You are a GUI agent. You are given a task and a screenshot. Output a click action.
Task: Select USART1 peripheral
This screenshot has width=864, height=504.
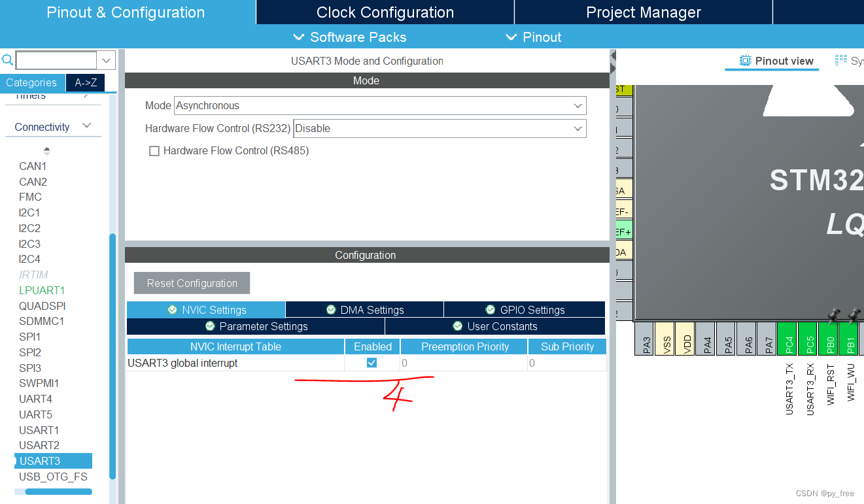click(x=39, y=430)
